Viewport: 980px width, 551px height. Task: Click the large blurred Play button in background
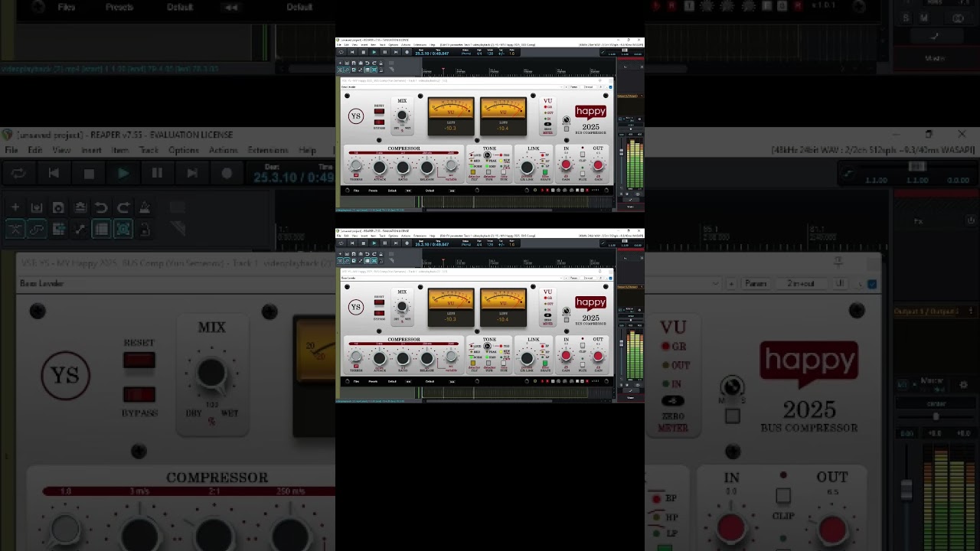pyautogui.click(x=122, y=174)
